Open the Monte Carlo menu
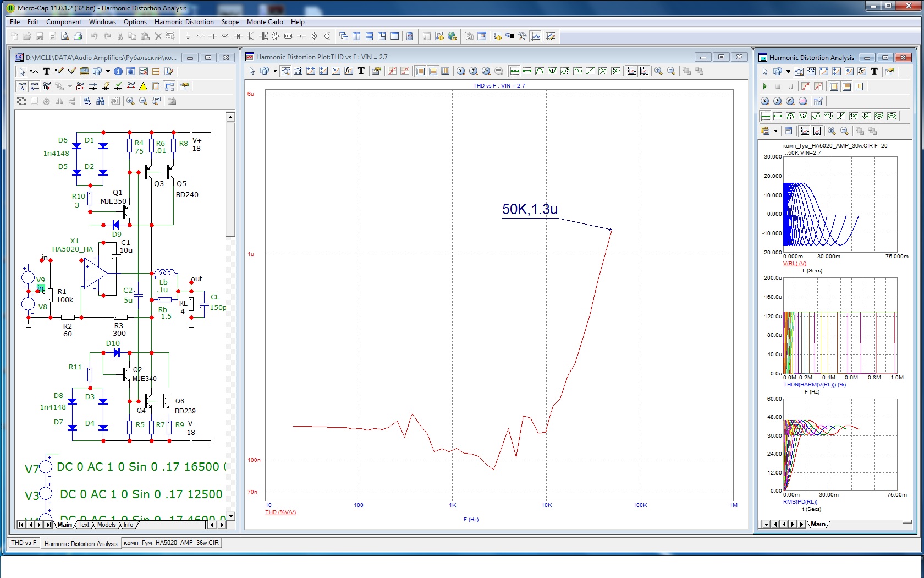The image size is (924, 578). [265, 22]
